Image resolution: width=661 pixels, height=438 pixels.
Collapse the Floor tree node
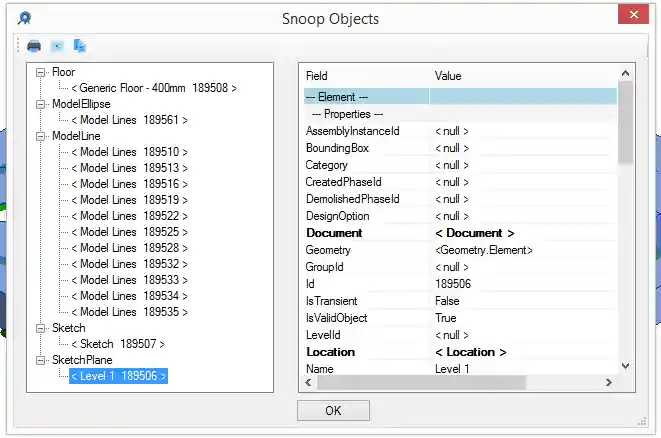click(41, 72)
